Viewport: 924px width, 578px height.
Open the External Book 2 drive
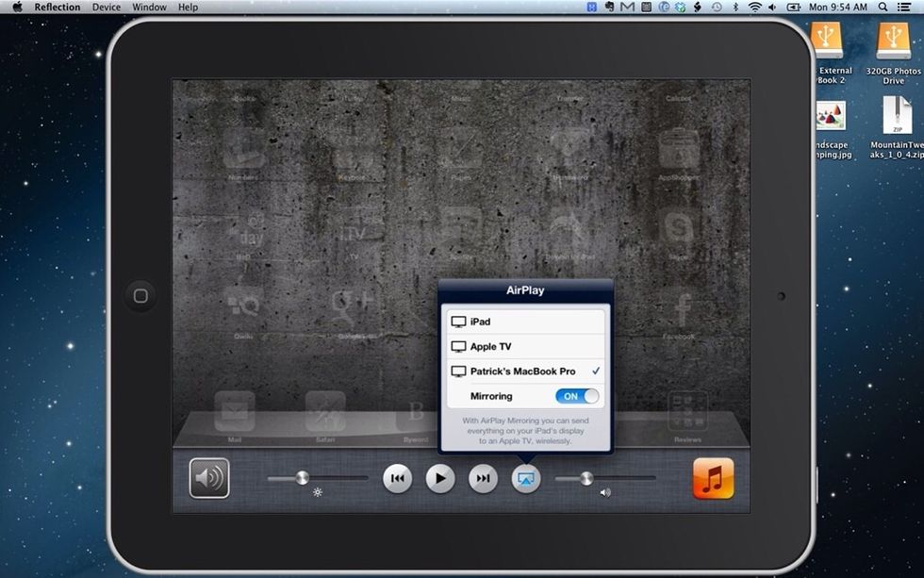[828, 41]
